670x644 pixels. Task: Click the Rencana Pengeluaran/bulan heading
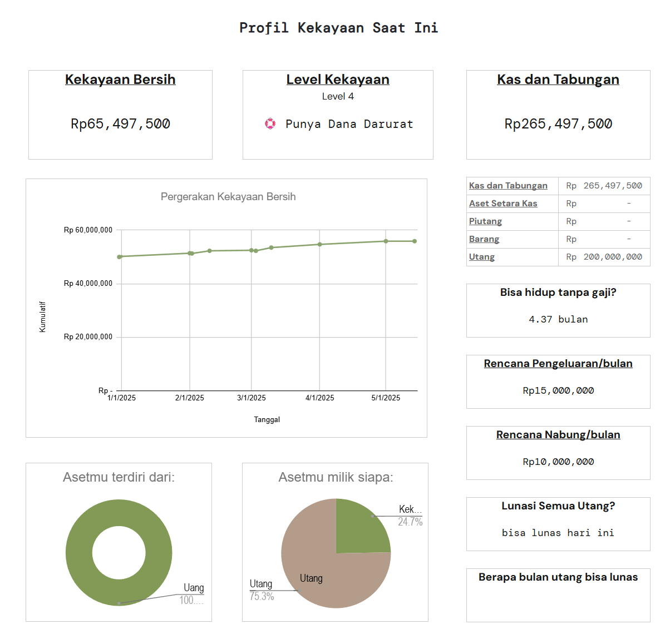pyautogui.click(x=558, y=364)
